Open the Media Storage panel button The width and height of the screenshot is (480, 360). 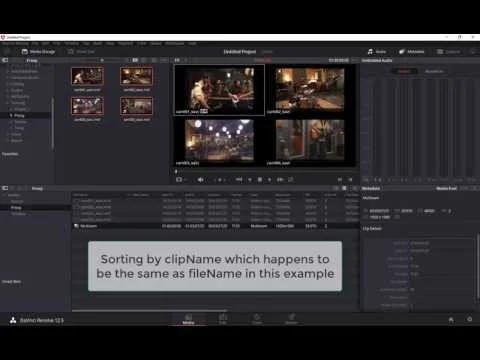[x=38, y=52]
